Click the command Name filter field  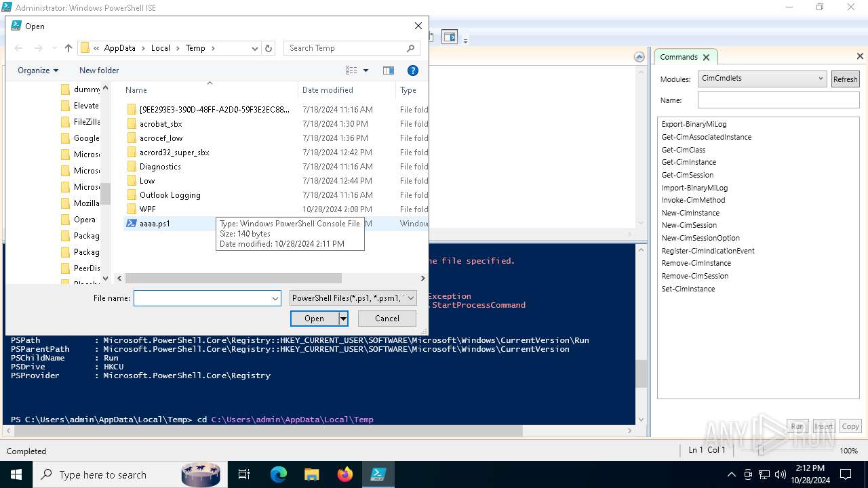click(x=778, y=100)
